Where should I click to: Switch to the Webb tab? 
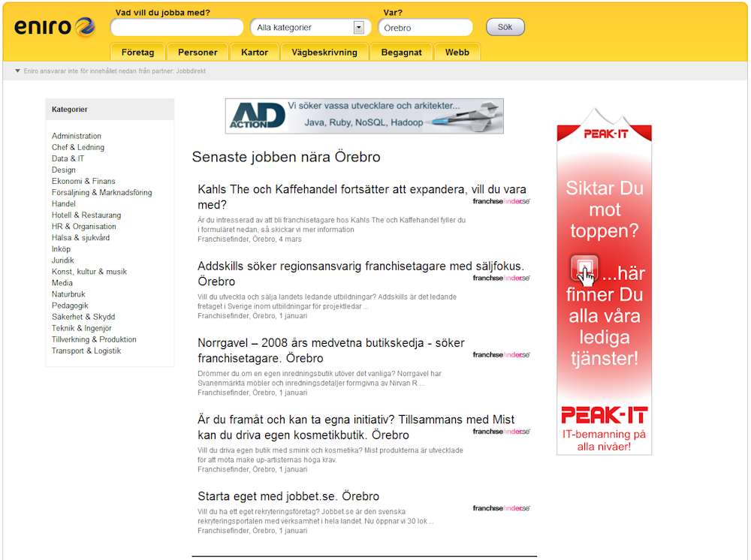tap(457, 52)
